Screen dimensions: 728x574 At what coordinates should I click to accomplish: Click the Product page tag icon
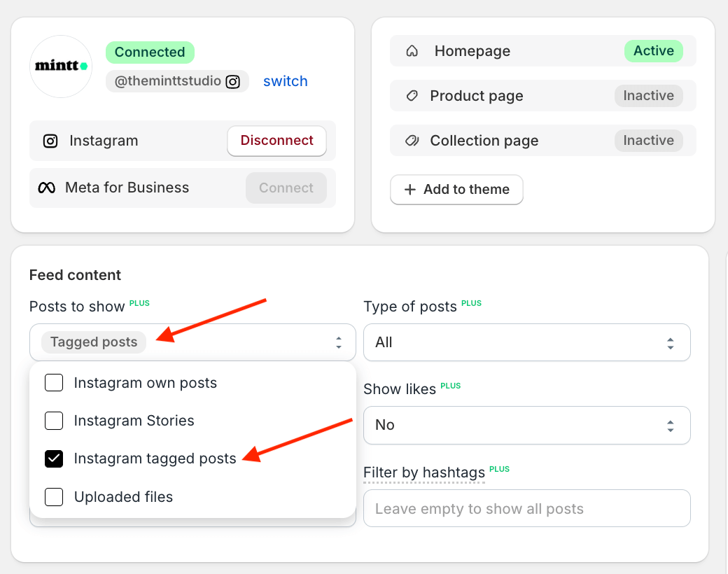[412, 96]
